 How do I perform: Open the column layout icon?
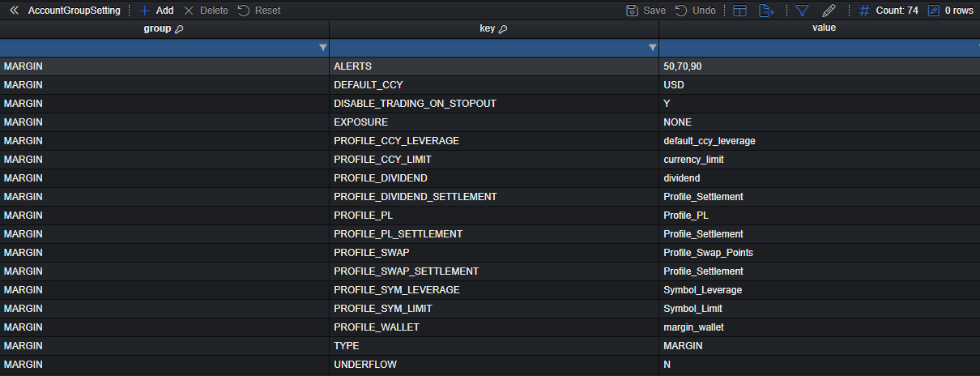[739, 11]
